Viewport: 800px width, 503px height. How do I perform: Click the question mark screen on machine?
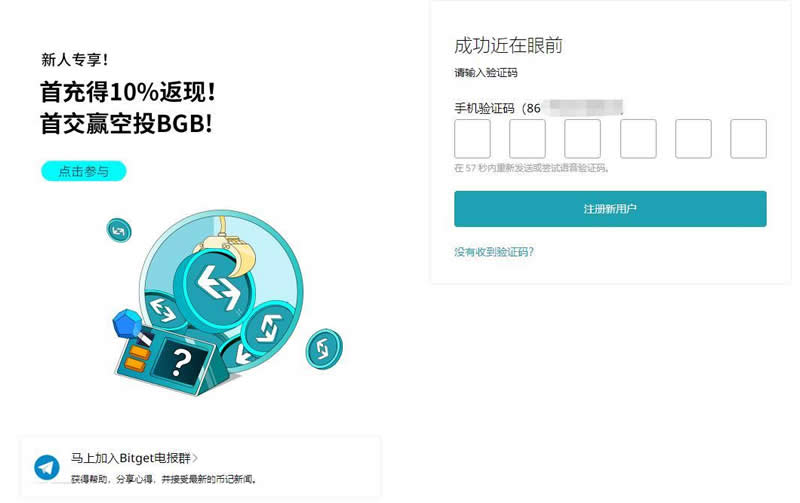181,362
